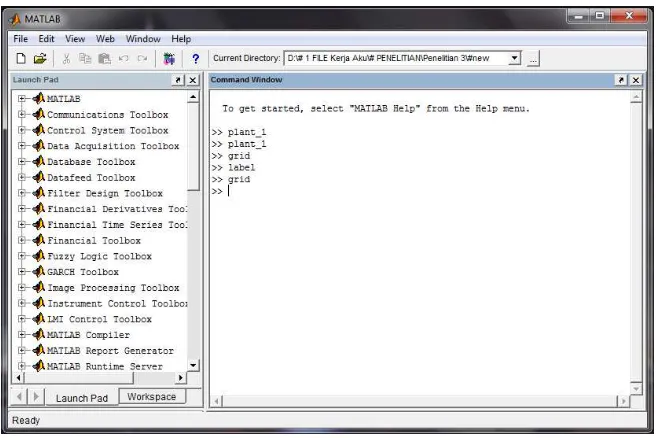Viewport: 660px width, 438px height.
Task: Open the Help menu
Action: [x=181, y=39]
